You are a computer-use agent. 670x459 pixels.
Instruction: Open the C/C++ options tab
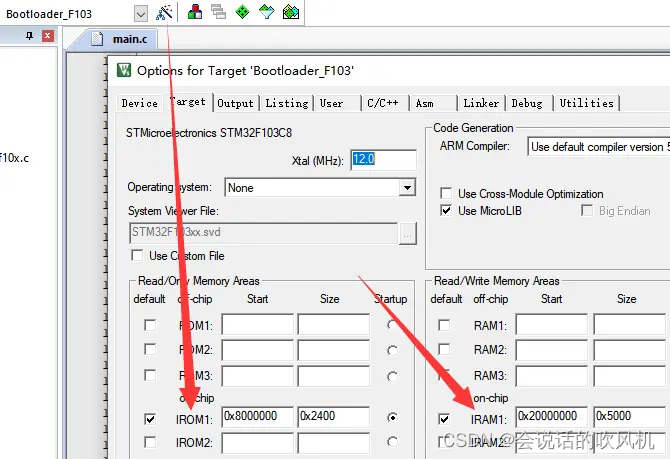pos(383,103)
